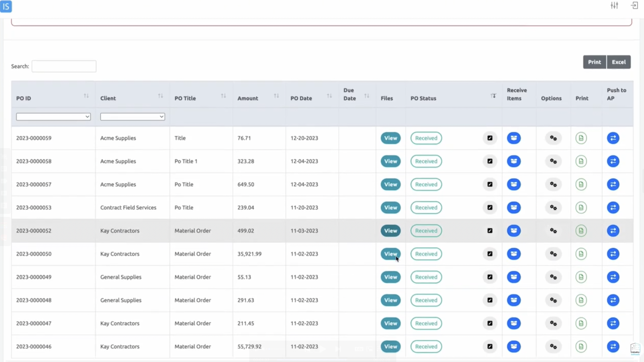This screenshot has height=362, width=644.
Task: Open the Client filter dropdown
Action: tap(132, 117)
